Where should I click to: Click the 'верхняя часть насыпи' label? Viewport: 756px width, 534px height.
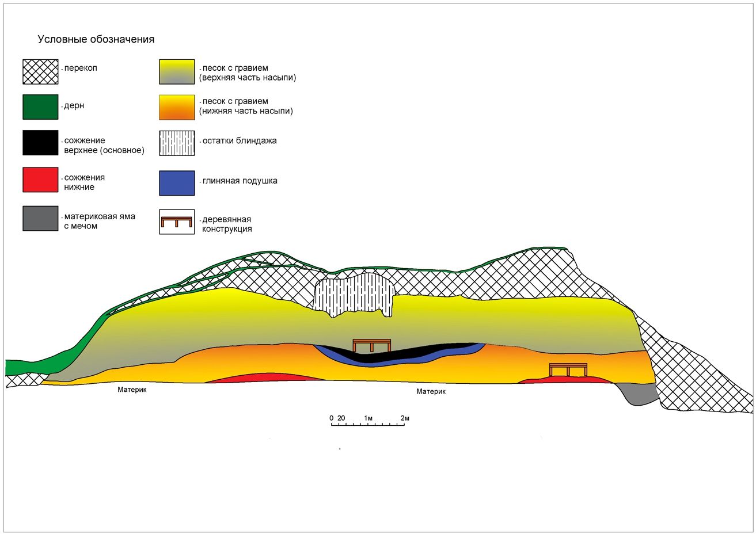click(248, 78)
